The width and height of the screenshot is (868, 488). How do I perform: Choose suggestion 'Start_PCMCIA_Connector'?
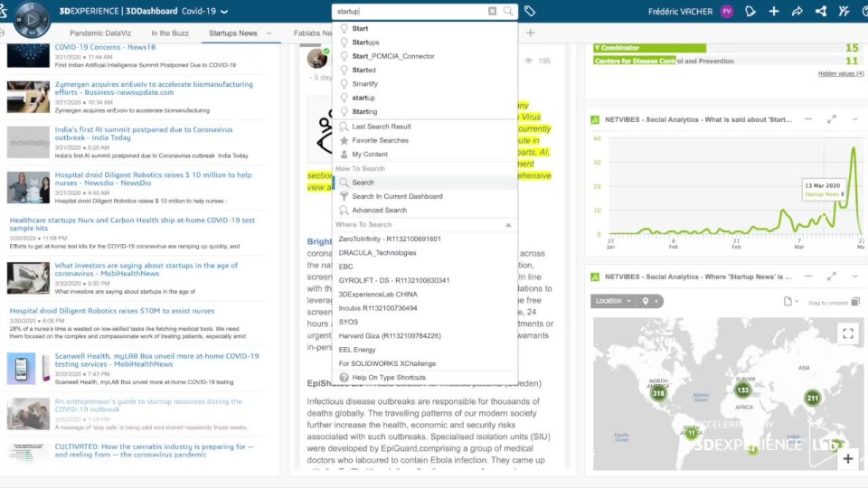[425, 56]
